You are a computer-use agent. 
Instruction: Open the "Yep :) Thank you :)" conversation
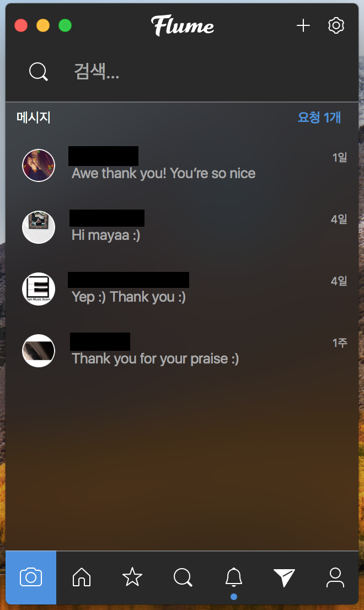pos(182,289)
